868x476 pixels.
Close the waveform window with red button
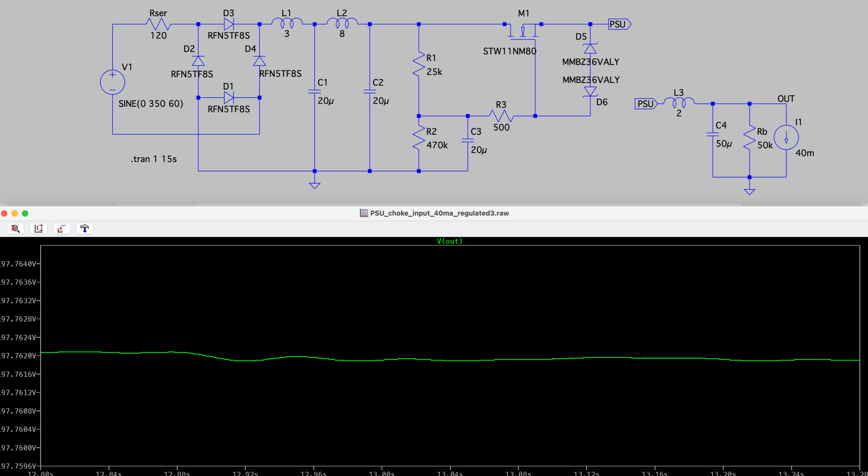(x=4, y=213)
